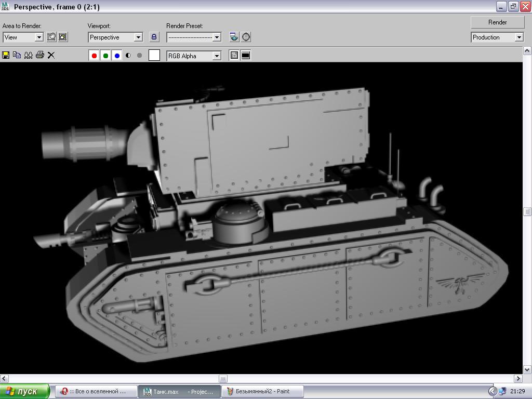Screen dimensions: 532x399
Task: Click the horizontal scrollbar thumb
Action: [x=223, y=378]
